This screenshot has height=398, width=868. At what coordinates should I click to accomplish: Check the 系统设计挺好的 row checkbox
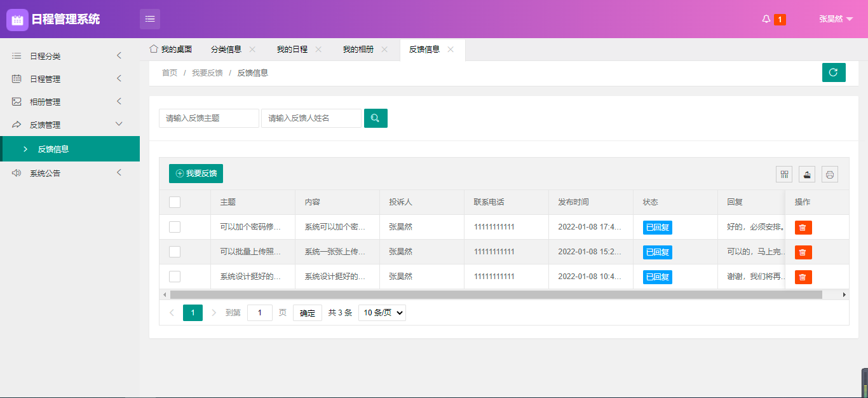pos(175,277)
